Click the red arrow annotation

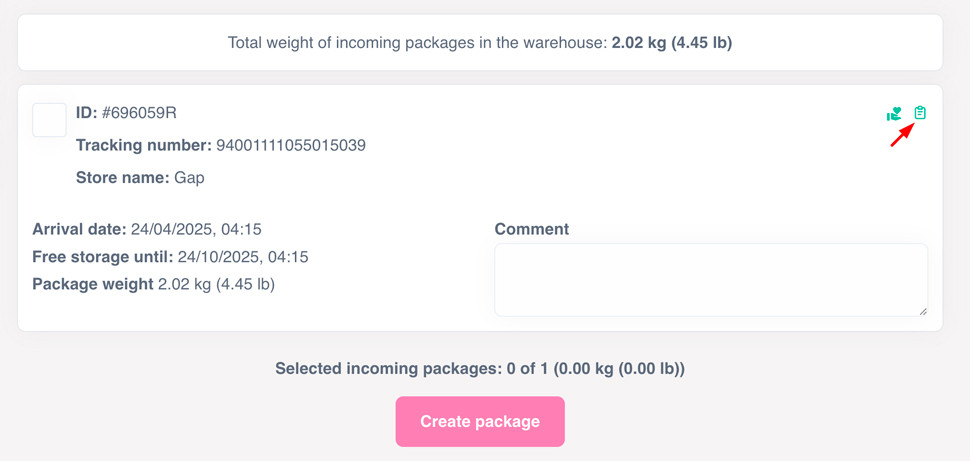pos(902,135)
